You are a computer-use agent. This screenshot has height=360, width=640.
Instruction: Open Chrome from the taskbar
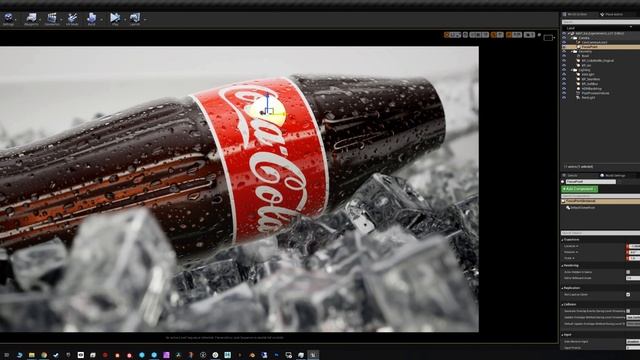tap(44, 355)
